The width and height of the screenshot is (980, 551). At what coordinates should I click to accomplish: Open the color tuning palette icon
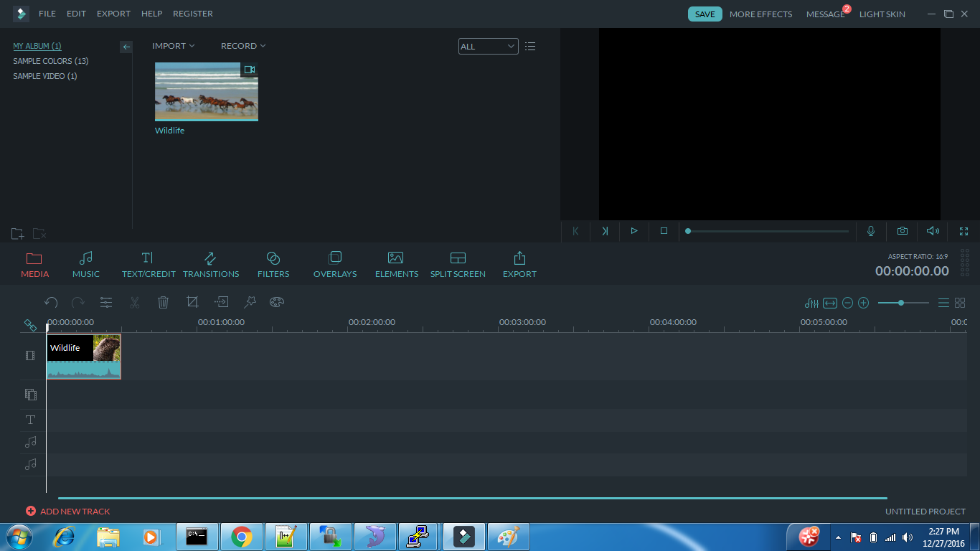coord(277,303)
